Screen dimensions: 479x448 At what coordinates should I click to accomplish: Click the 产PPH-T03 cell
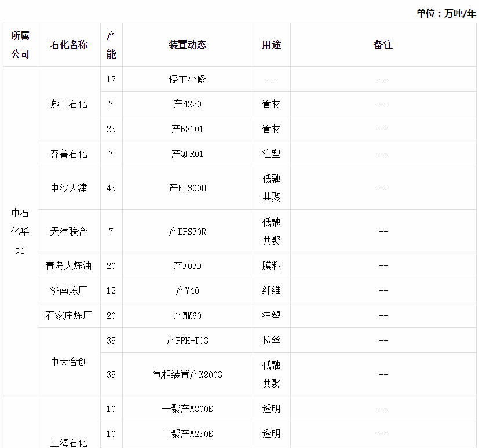(x=187, y=340)
